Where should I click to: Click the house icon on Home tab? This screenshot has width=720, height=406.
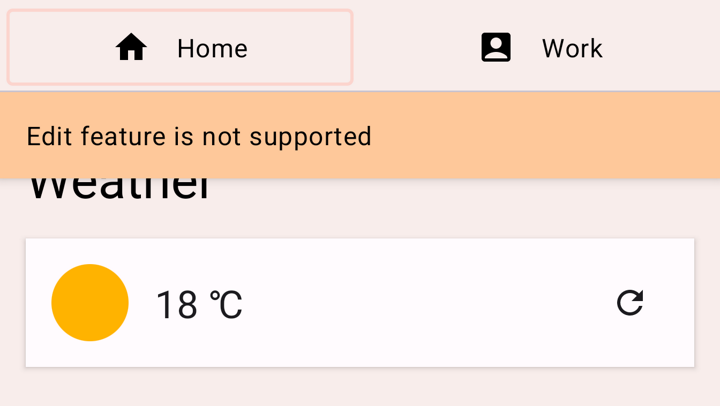click(131, 48)
